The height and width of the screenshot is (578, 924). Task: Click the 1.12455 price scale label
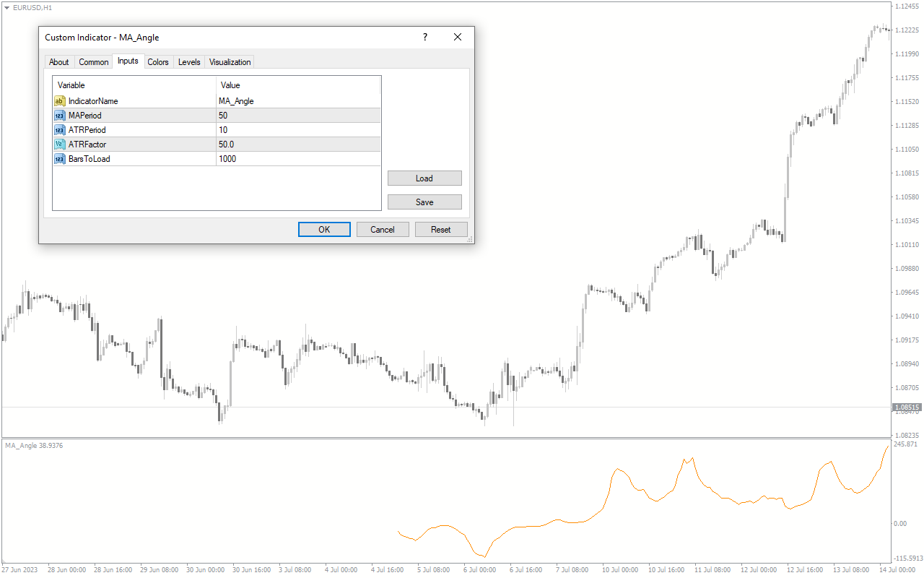[907, 7]
